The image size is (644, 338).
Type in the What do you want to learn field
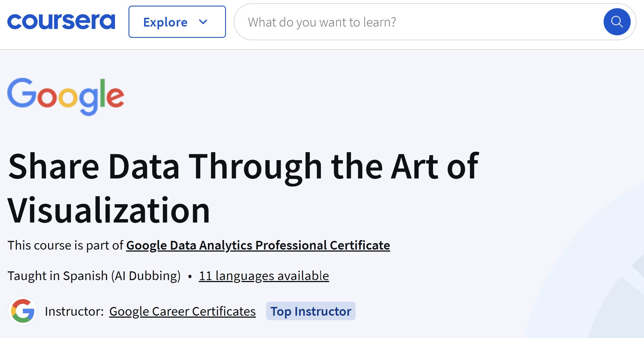click(322, 22)
